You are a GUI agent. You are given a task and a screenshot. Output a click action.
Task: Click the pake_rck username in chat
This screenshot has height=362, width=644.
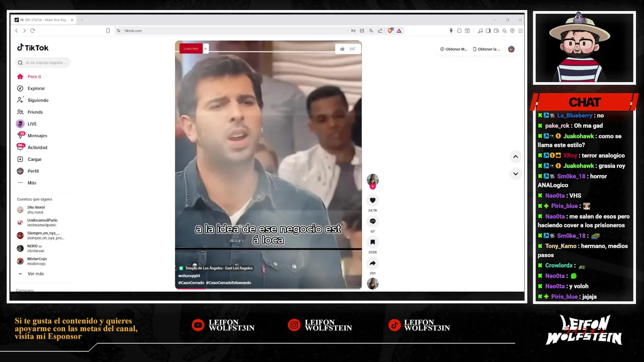(557, 126)
